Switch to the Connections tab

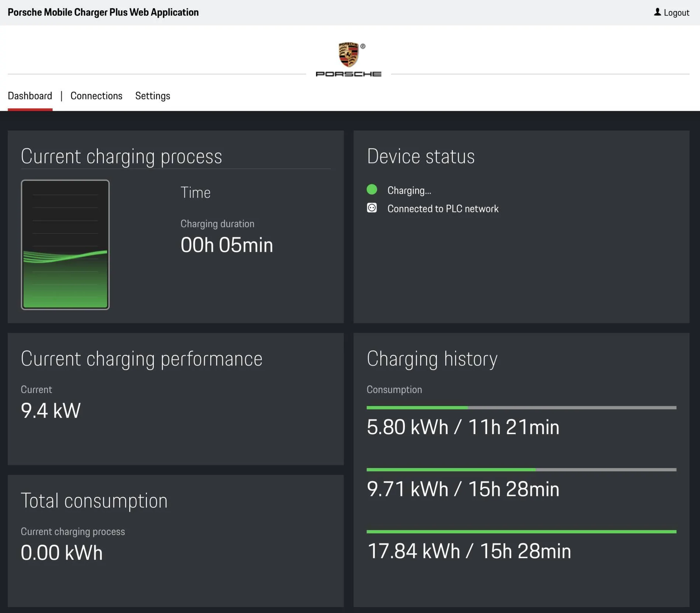(x=96, y=96)
